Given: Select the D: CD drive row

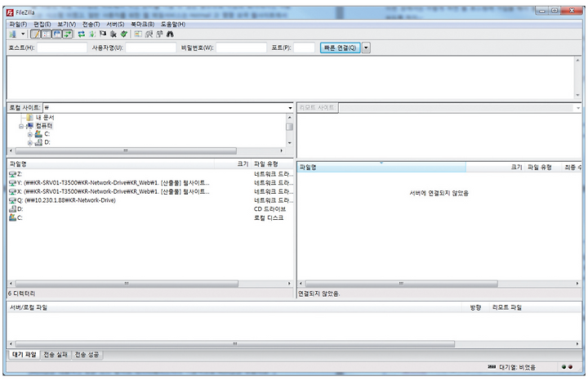Looking at the screenshot, I should tap(150, 208).
